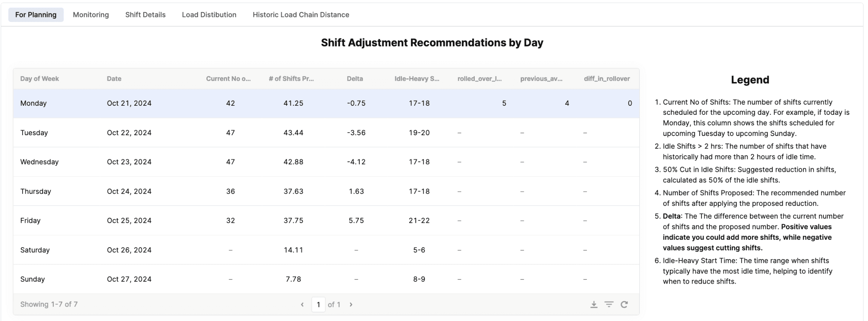
Task: Go to previous page arrow
Action: click(x=302, y=304)
